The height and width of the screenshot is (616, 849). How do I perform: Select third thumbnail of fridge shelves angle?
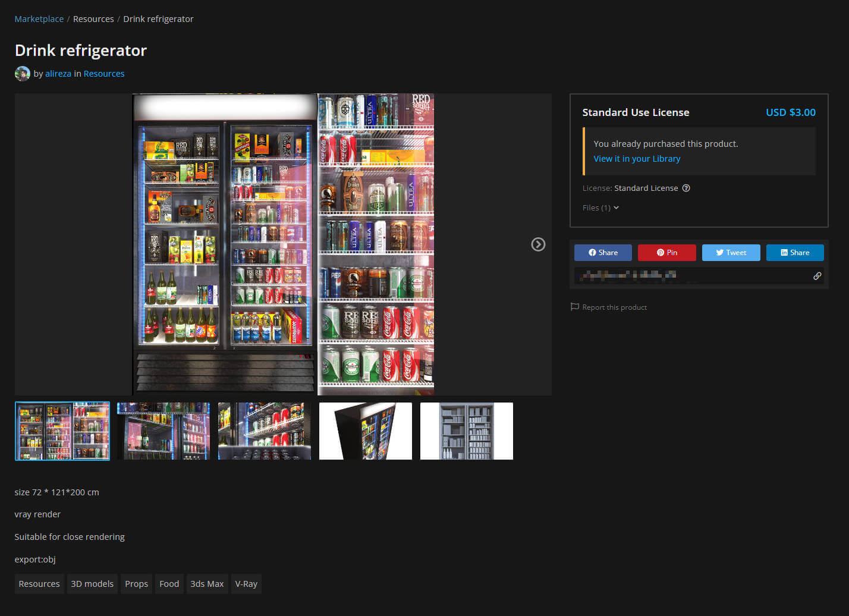[x=265, y=431]
